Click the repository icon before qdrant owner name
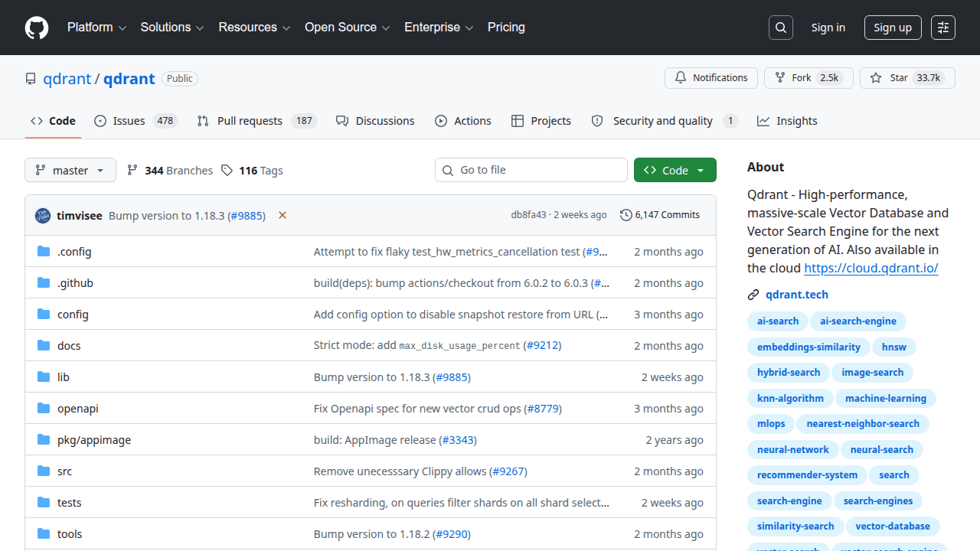The image size is (980, 551). pos(31,79)
